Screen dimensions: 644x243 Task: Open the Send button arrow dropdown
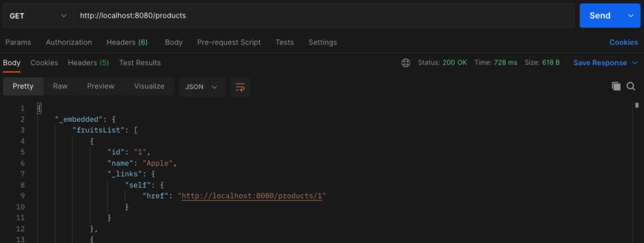(x=631, y=16)
